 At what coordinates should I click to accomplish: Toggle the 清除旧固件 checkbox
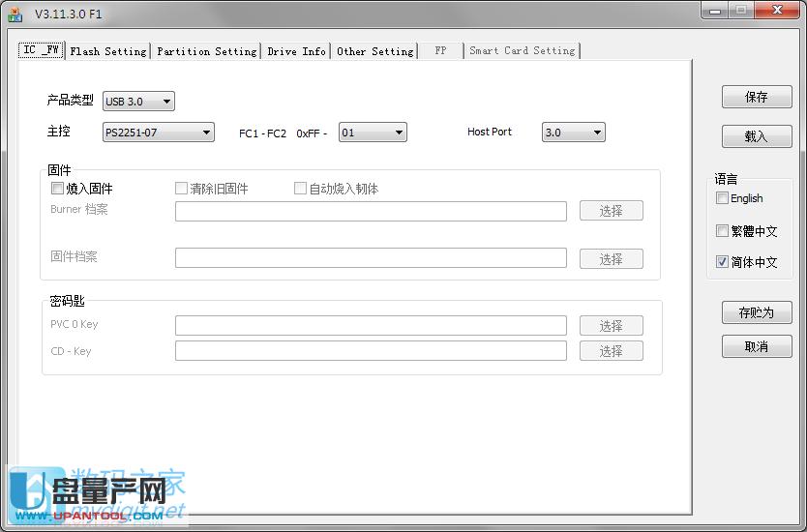(x=181, y=189)
